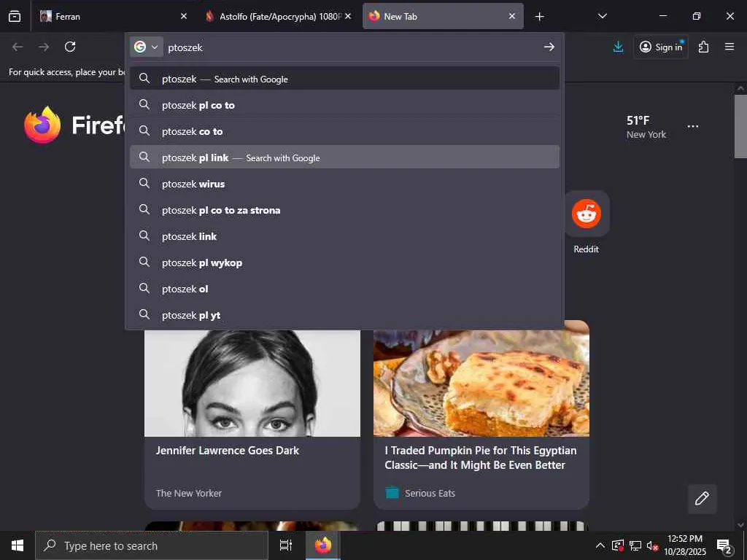Select suggestion ptoszek pl co to

345,105
